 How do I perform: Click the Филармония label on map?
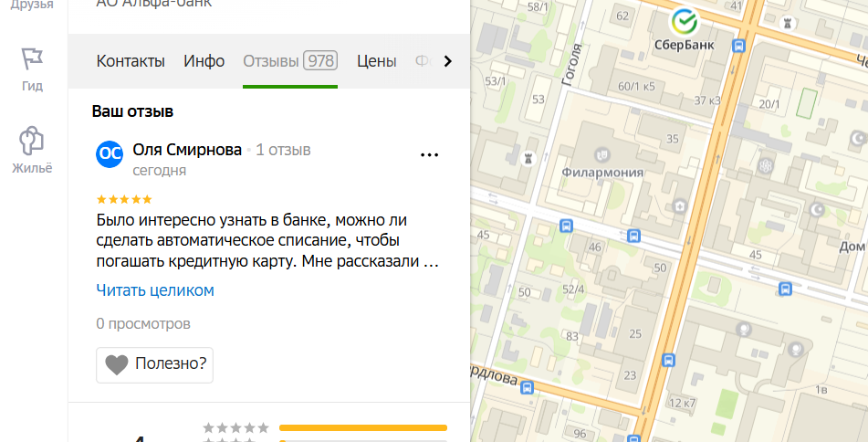(602, 173)
